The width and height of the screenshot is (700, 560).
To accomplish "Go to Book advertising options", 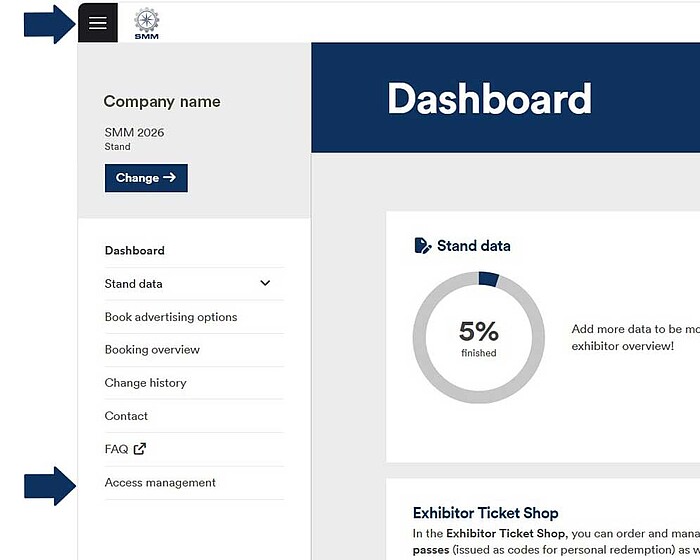I will coord(171,317).
